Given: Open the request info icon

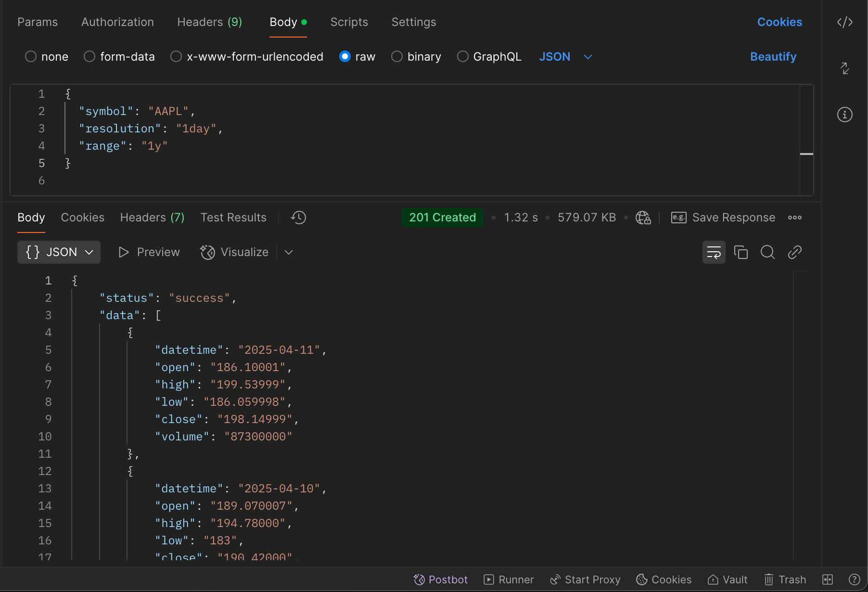Looking at the screenshot, I should click(x=845, y=115).
